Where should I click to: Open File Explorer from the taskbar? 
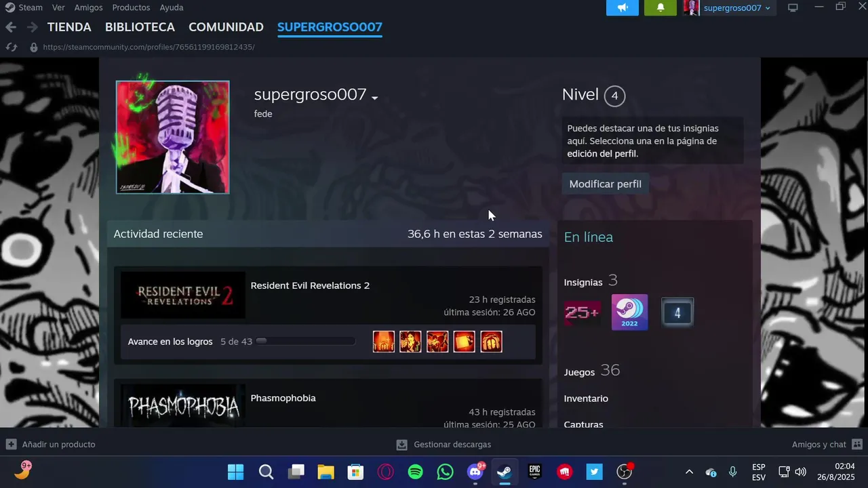click(x=326, y=472)
